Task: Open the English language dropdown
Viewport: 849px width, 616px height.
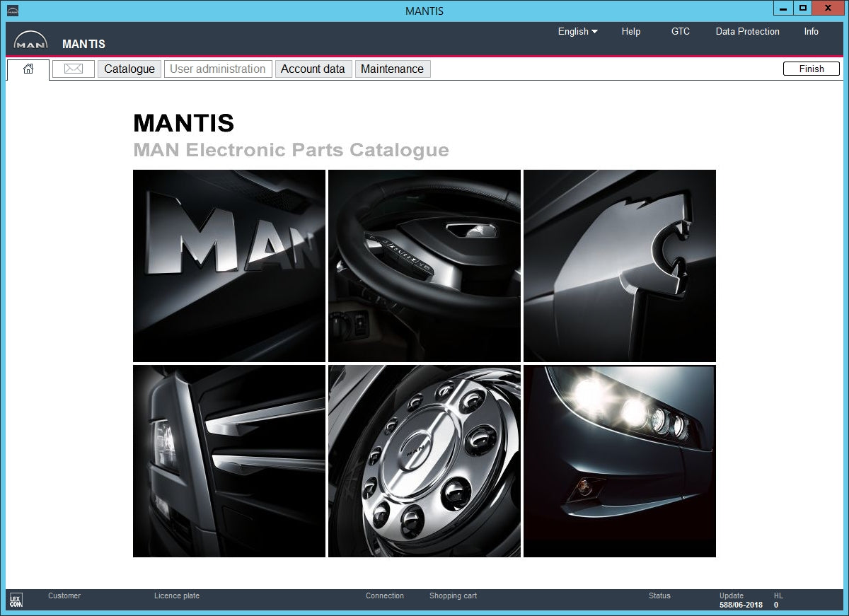Action: tap(576, 31)
